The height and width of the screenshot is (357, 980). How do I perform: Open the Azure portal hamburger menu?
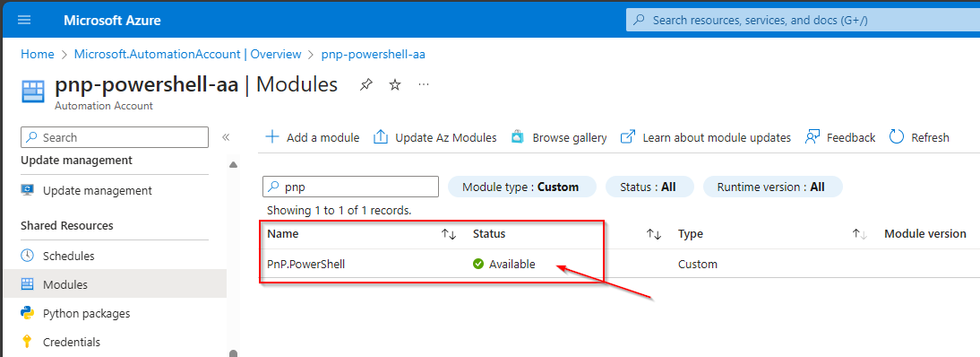click(x=24, y=20)
